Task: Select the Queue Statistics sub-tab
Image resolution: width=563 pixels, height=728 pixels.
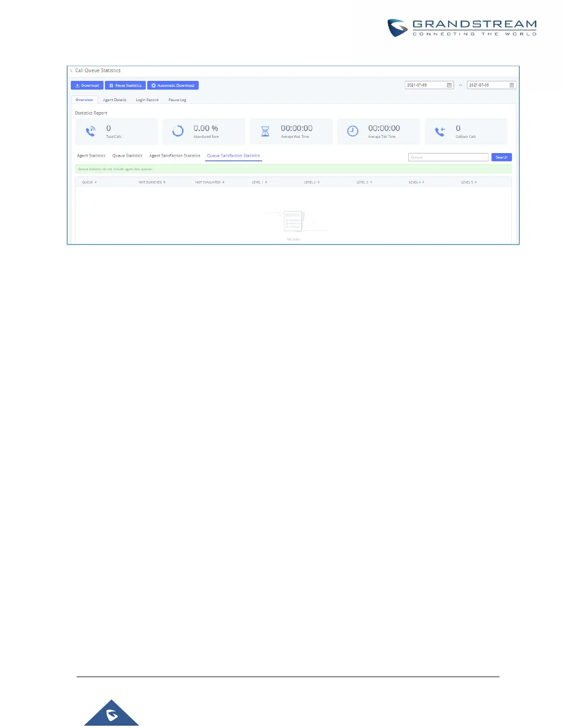Action: pos(127,156)
